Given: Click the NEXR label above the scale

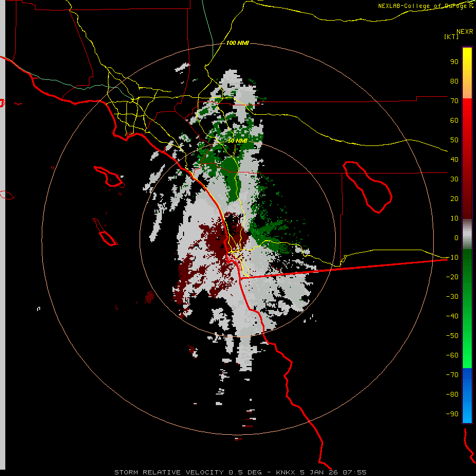Looking at the screenshot, I should pyautogui.click(x=464, y=32).
